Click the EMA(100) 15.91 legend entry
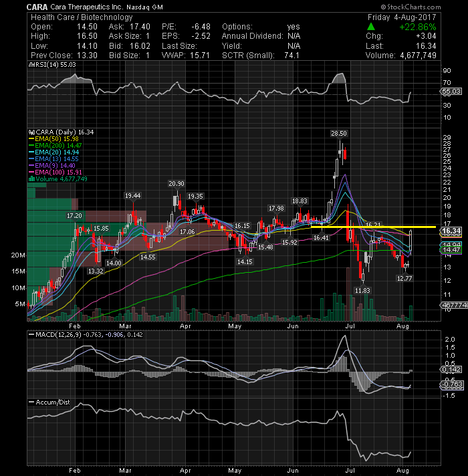The width and height of the screenshot is (468, 476). tap(55, 172)
